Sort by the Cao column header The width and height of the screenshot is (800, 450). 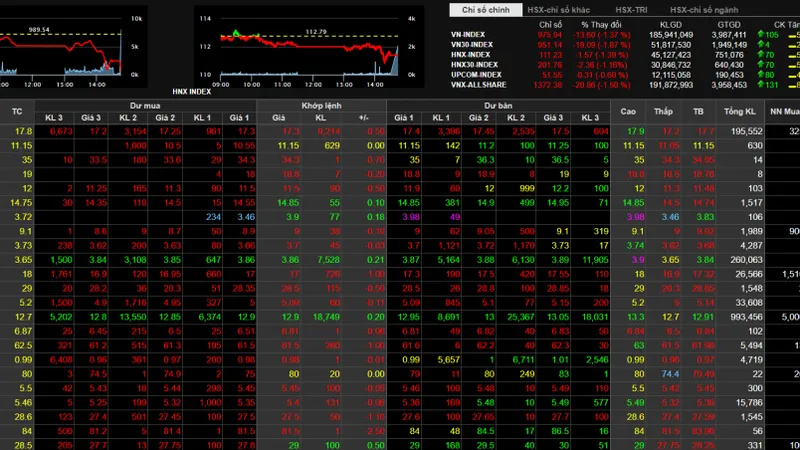pos(628,111)
